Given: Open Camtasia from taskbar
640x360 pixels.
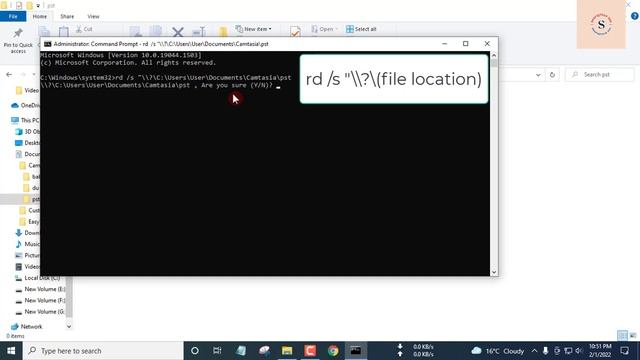Looking at the screenshot, I should click(310, 351).
